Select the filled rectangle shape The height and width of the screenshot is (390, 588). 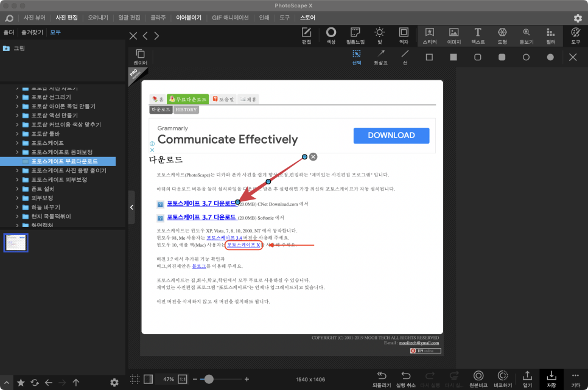(x=453, y=57)
